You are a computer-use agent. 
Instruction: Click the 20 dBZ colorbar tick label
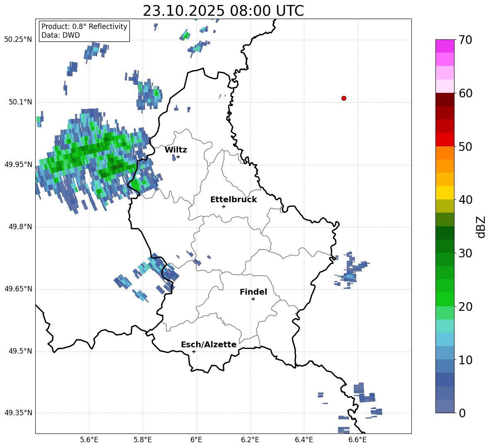[465, 306]
